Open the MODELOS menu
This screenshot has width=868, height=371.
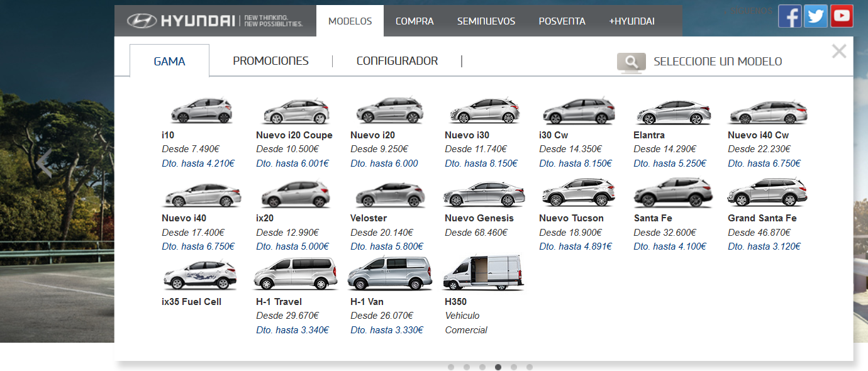pos(350,21)
